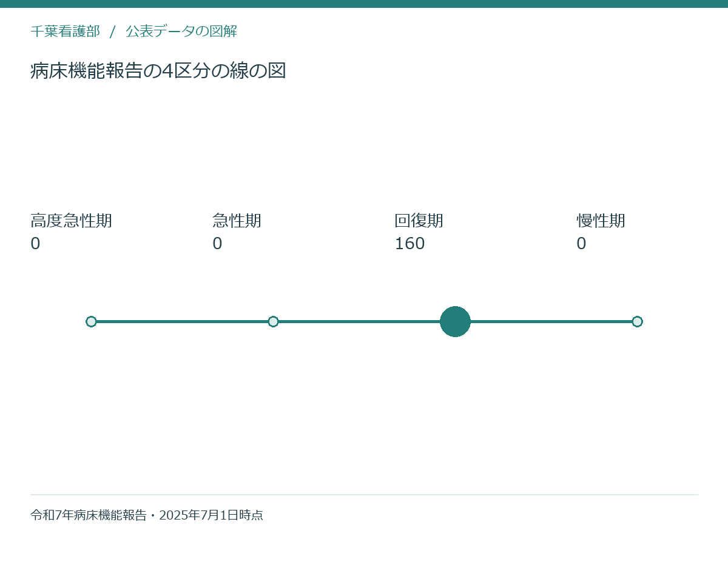The width and height of the screenshot is (728, 582).
Task: Click the 急性期 label
Action: point(237,221)
